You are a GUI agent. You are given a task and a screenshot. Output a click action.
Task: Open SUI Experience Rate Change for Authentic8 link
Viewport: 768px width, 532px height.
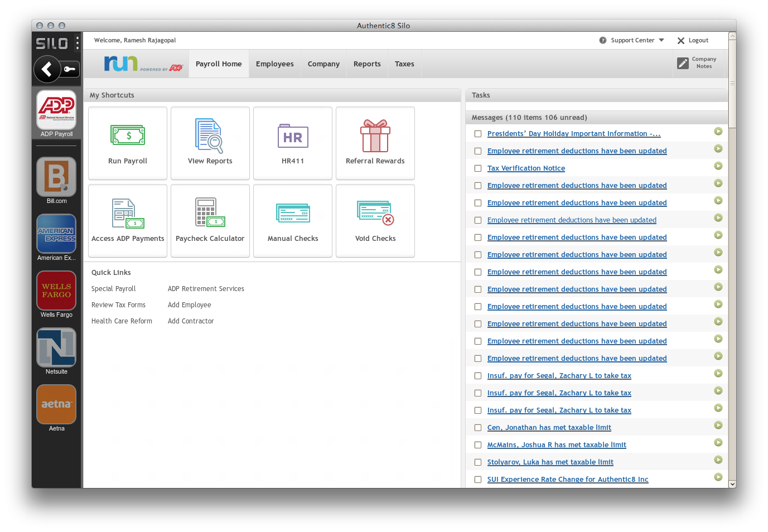tap(568, 480)
